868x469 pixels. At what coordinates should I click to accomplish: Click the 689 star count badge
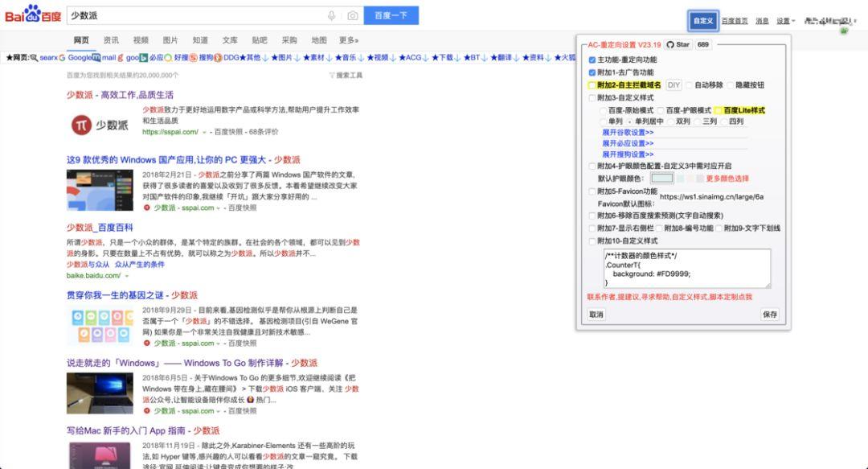point(703,44)
